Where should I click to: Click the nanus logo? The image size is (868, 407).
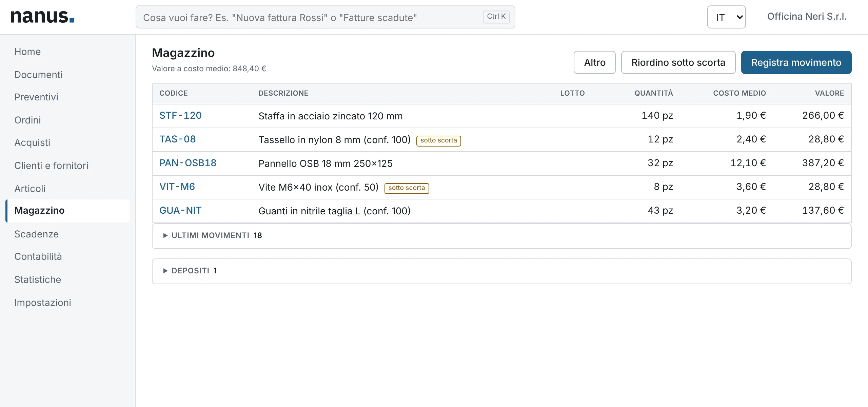(x=42, y=16)
